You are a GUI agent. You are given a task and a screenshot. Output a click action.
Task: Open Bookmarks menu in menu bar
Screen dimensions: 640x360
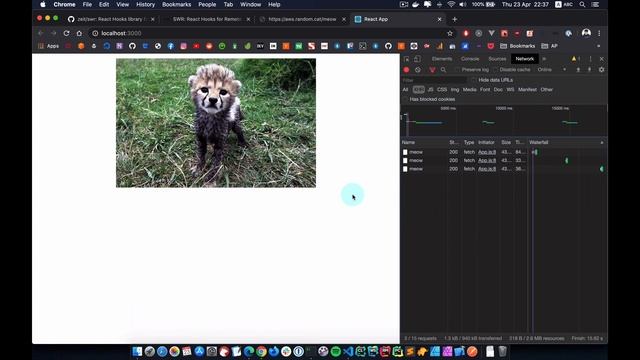(176, 4)
